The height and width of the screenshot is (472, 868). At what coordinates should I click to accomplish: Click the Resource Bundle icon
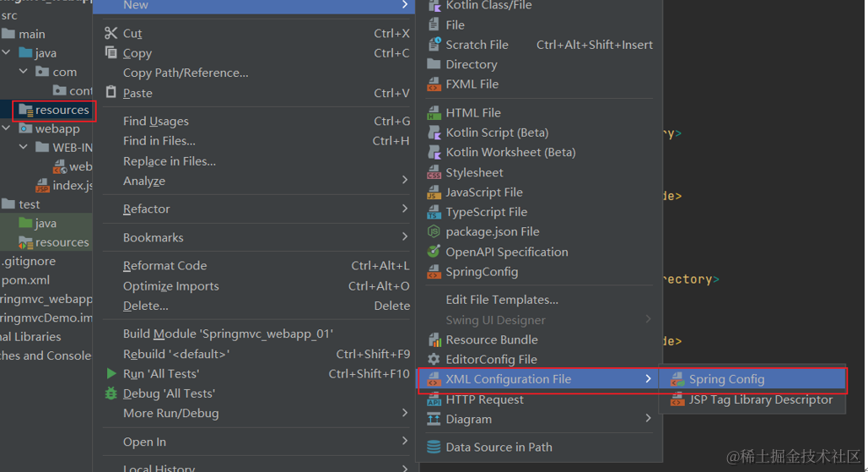coord(434,339)
